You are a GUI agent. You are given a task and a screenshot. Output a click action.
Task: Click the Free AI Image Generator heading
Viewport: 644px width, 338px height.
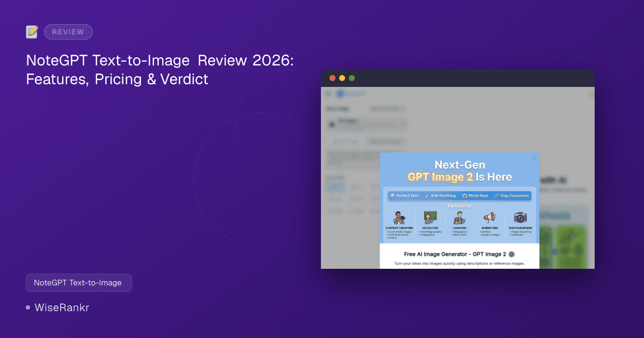(x=456, y=254)
